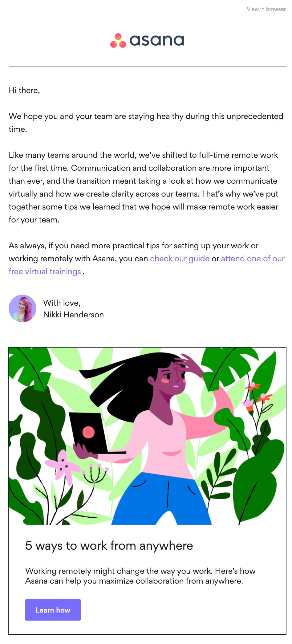Open "attend one of our" trainings link
This screenshot has width=292, height=644.
(x=253, y=259)
